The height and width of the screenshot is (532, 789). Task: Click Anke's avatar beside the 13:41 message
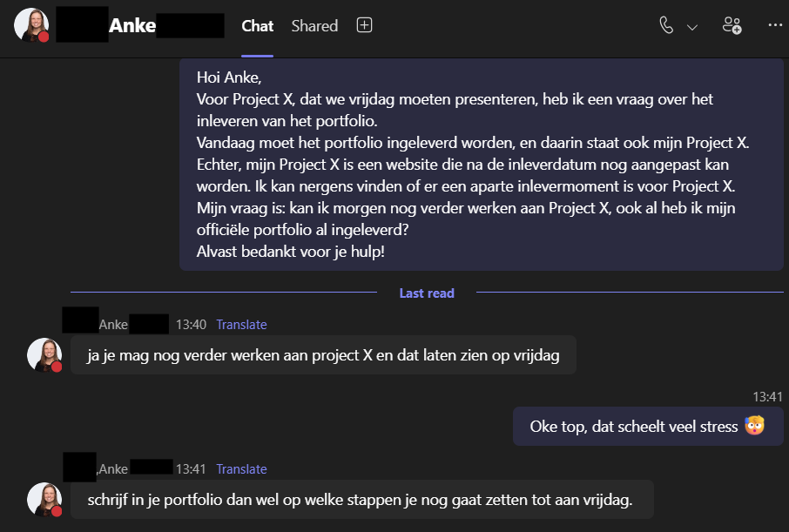point(44,499)
